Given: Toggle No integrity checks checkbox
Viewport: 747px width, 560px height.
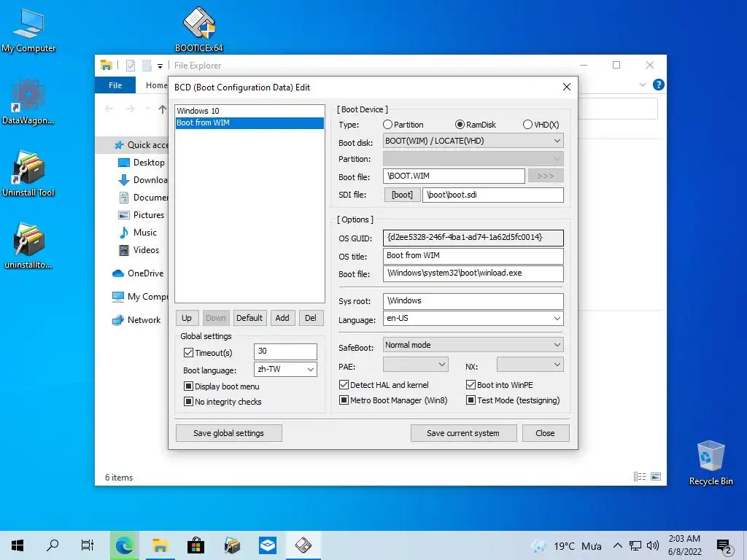Looking at the screenshot, I should [x=222, y=402].
